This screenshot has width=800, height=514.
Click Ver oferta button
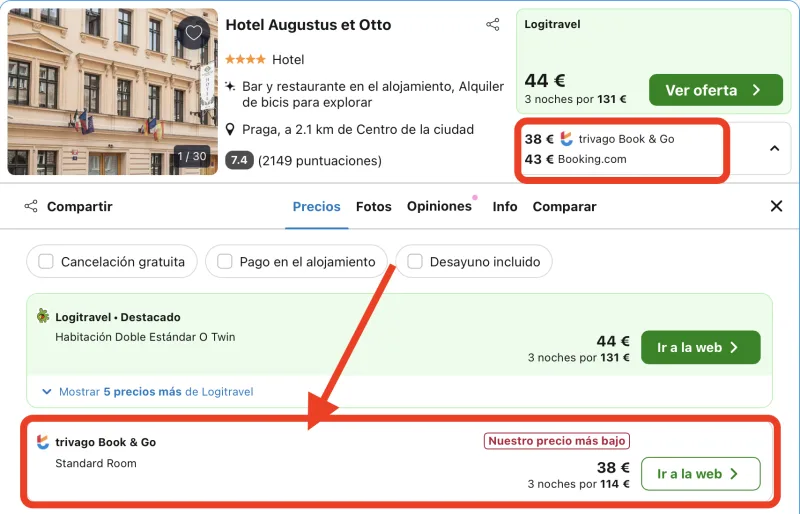716,90
